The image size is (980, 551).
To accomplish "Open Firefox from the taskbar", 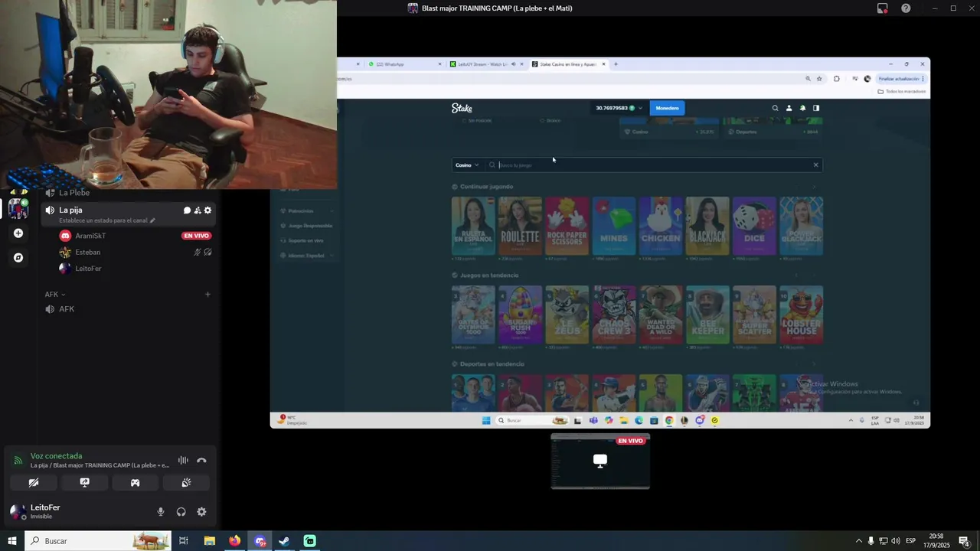I will click(234, 541).
